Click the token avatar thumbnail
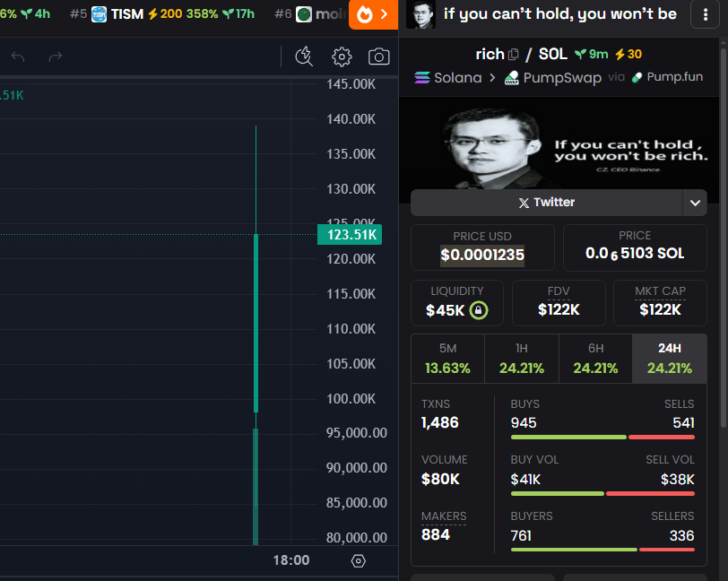The image size is (728, 581). click(420, 14)
